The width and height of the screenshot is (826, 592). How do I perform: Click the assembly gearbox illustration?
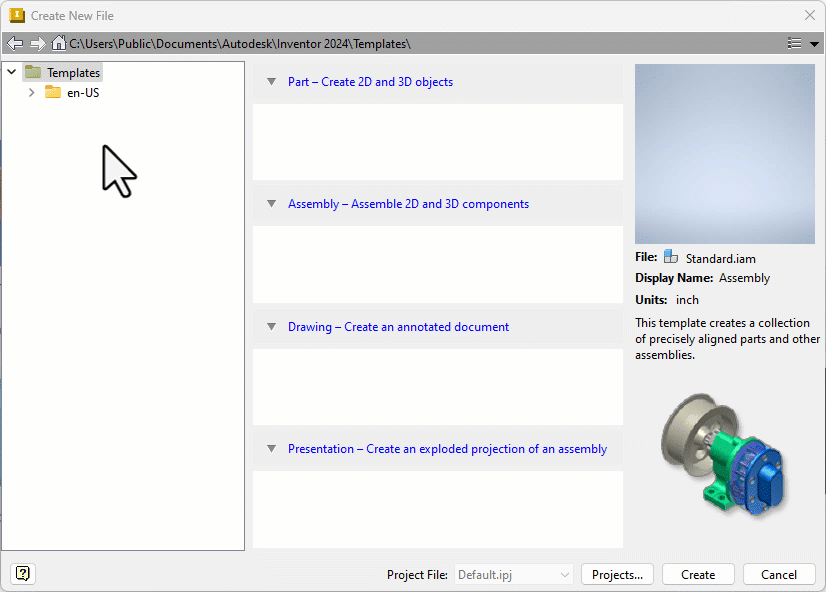tap(723, 455)
